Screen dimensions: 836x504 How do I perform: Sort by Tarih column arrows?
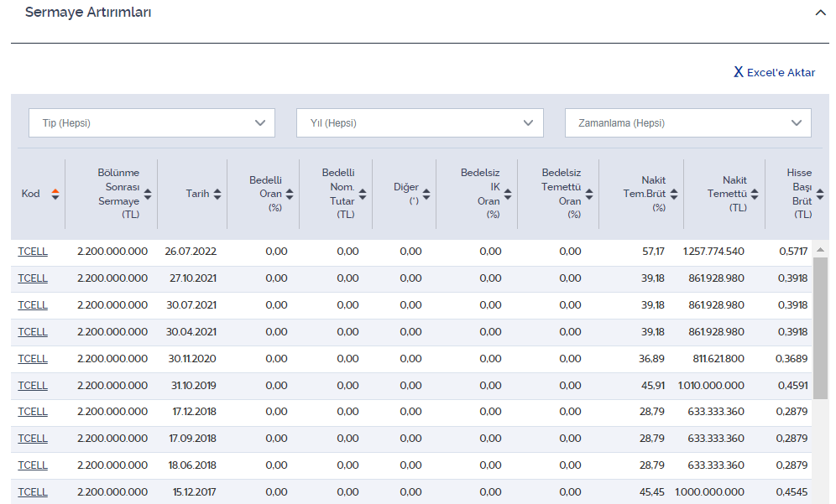point(217,194)
